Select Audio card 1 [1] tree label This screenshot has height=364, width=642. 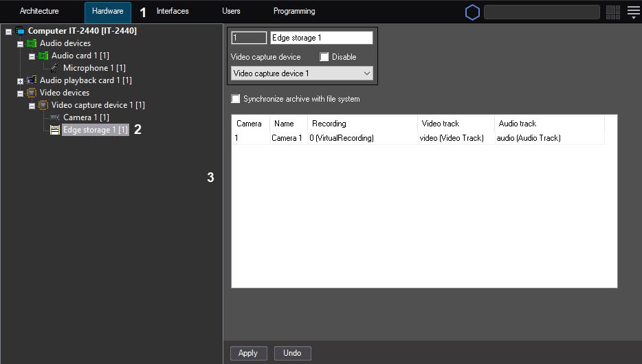[x=80, y=56]
